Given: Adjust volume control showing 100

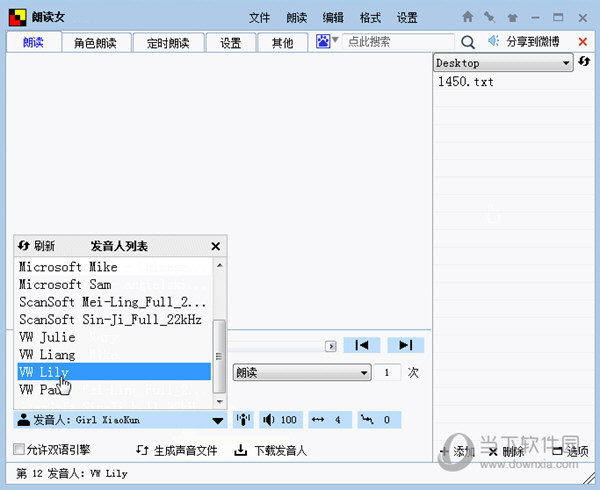Looking at the screenshot, I should 280,420.
